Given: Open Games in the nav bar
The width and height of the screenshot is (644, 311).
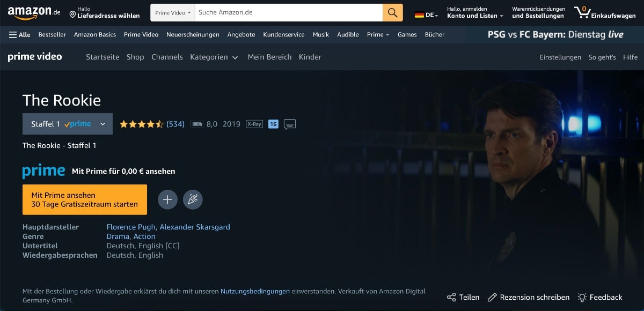Looking at the screenshot, I should tap(407, 35).
